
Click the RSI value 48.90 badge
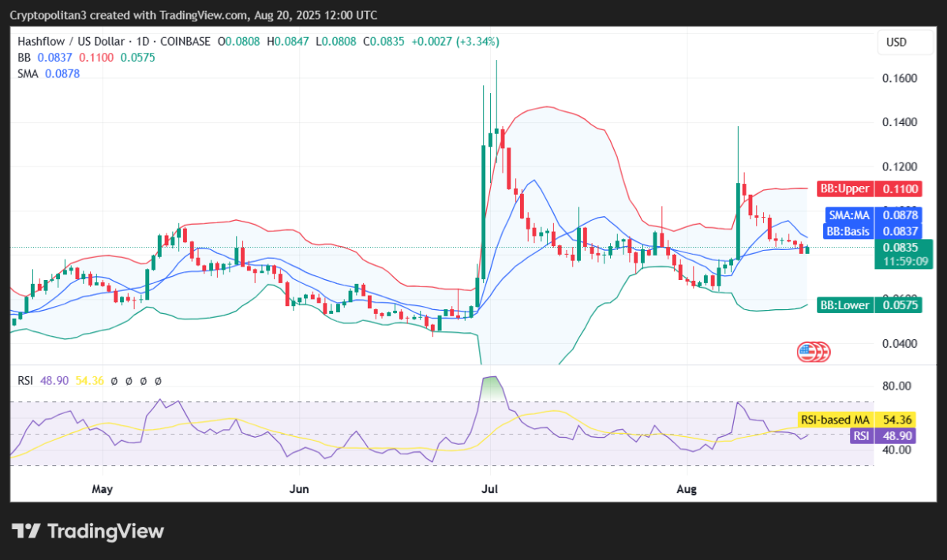point(896,435)
